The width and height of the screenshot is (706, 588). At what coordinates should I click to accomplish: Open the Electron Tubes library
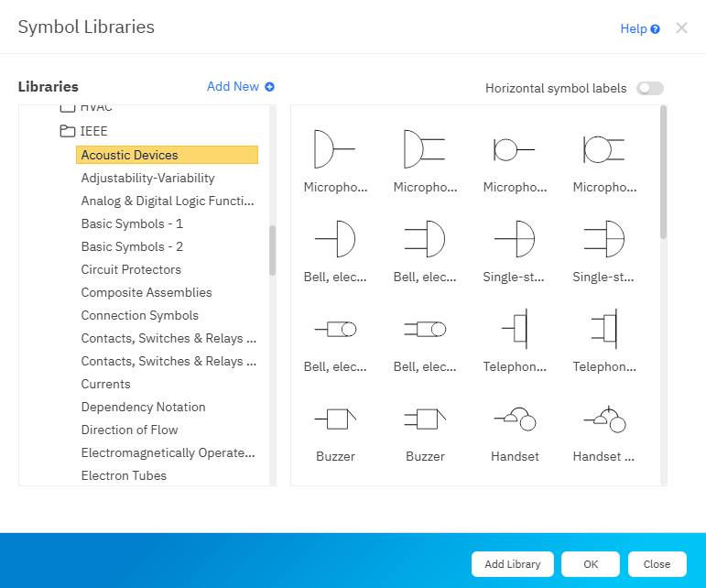click(124, 475)
